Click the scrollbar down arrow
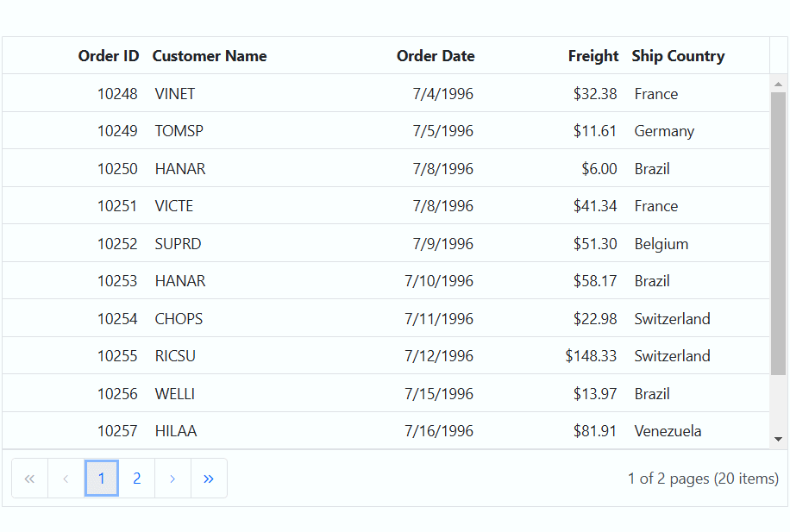The image size is (790, 532). 779,439
